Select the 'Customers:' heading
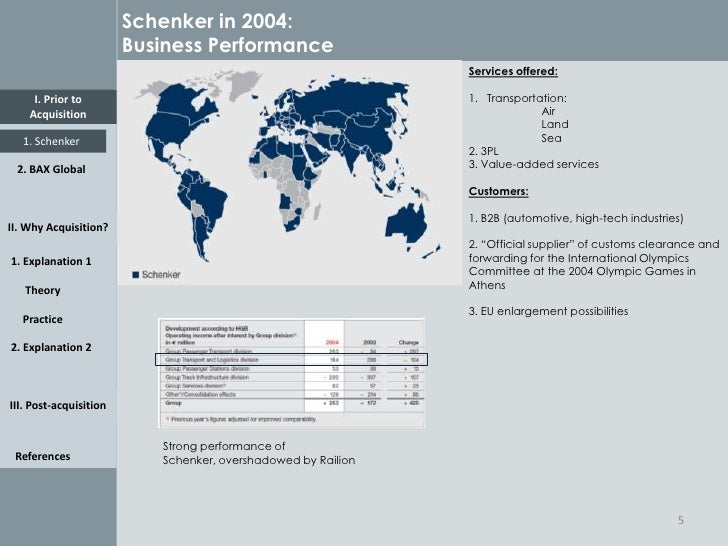This screenshot has width=728, height=546. pyautogui.click(x=499, y=191)
